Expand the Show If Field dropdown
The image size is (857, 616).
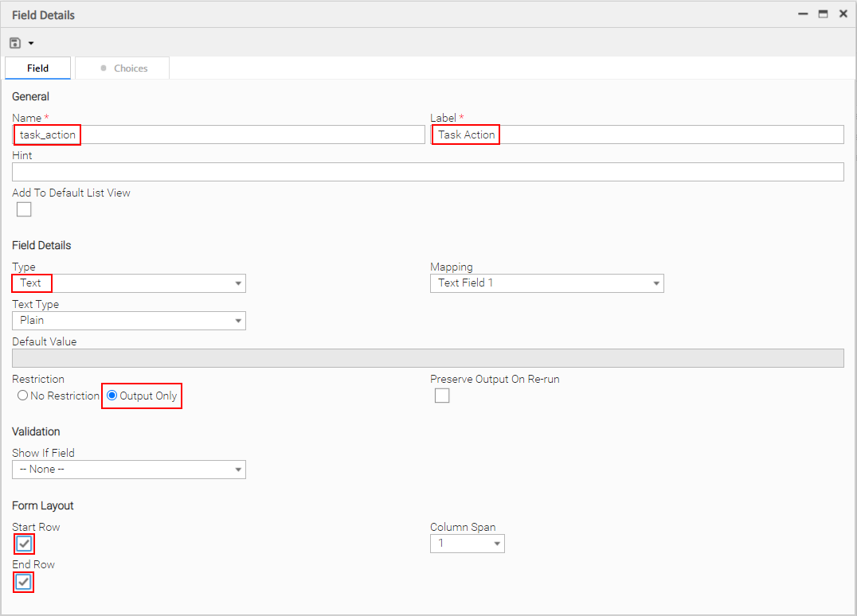coord(129,470)
